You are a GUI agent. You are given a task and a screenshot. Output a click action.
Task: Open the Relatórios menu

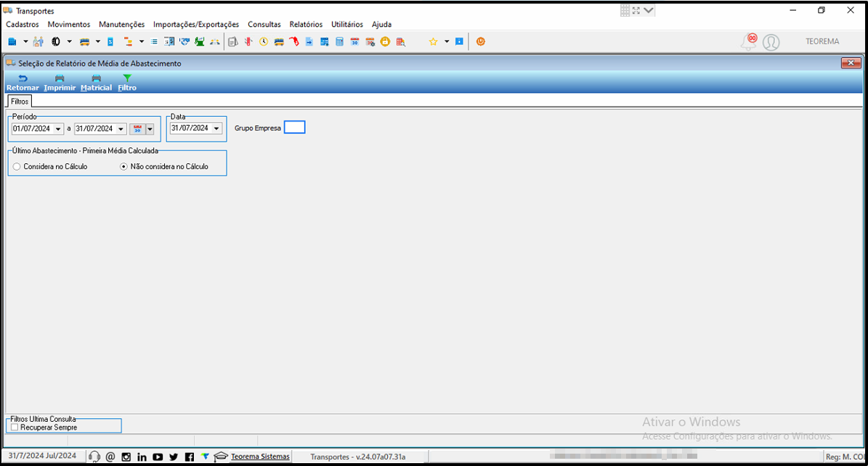(x=306, y=25)
